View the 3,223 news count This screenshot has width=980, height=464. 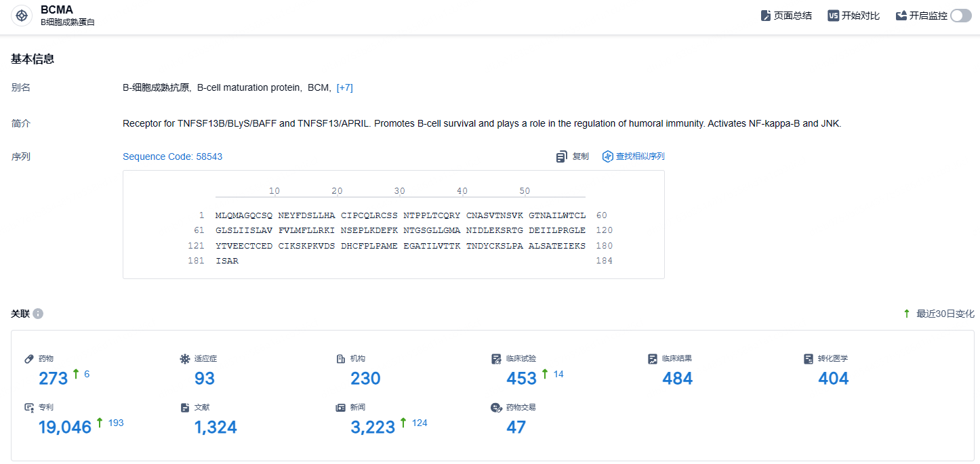pyautogui.click(x=373, y=427)
